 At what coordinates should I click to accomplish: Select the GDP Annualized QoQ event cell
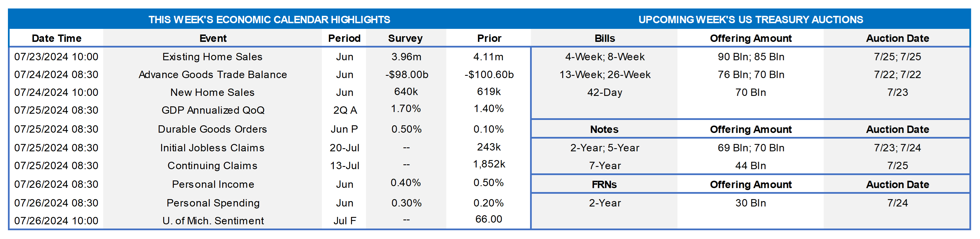click(213, 110)
